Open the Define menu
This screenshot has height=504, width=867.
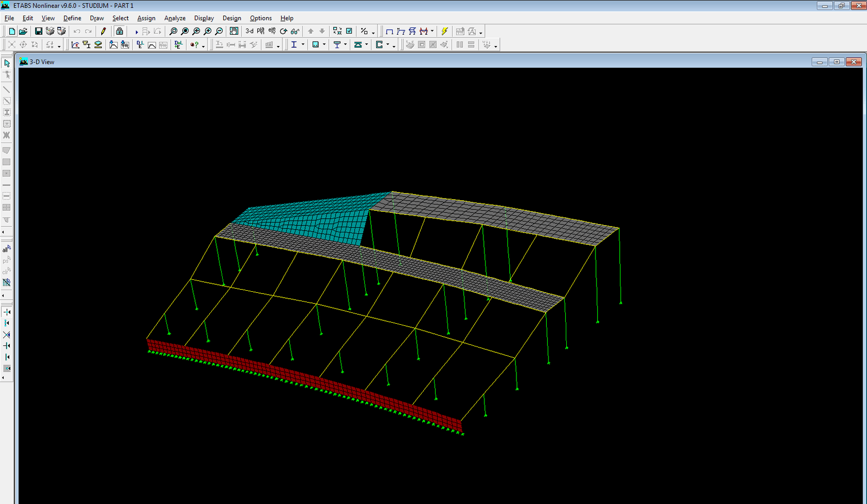pos(72,18)
